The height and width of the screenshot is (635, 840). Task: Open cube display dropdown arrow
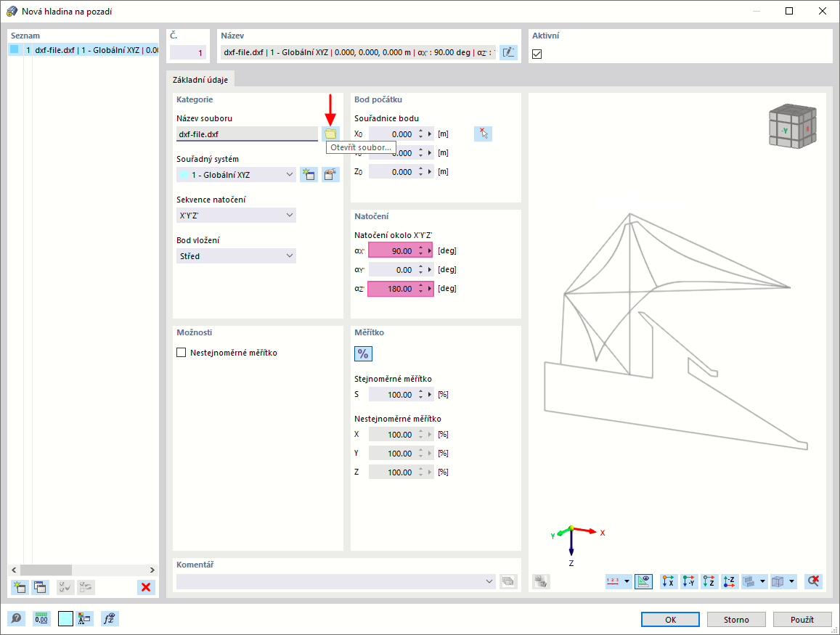click(x=792, y=581)
